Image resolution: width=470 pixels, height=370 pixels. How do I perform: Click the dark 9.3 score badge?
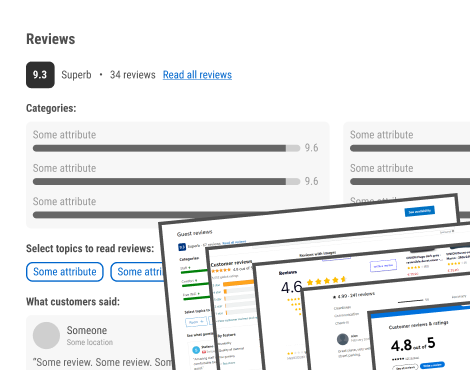pos(40,75)
